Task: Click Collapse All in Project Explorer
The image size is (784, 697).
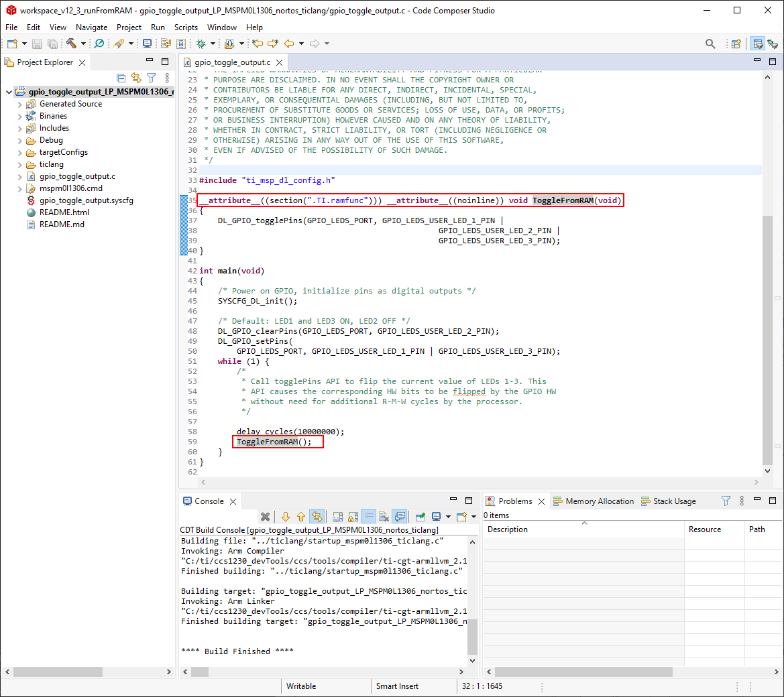Action: click(x=121, y=78)
